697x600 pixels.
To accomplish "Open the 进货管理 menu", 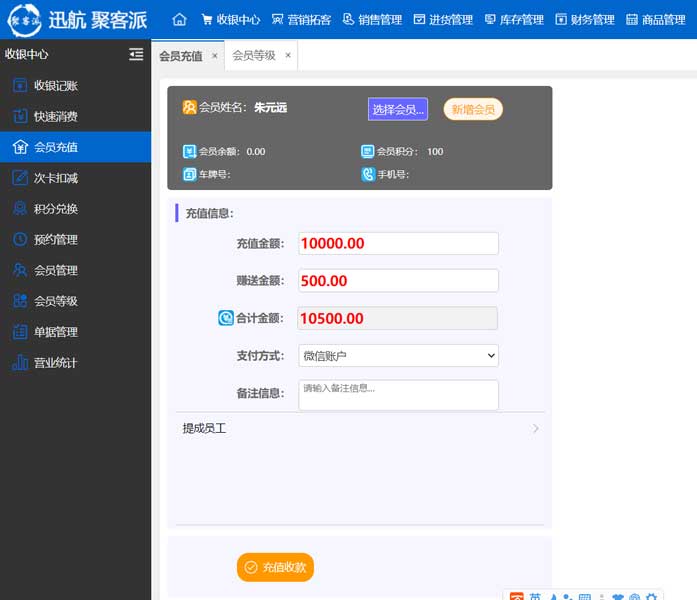I will tap(443, 20).
